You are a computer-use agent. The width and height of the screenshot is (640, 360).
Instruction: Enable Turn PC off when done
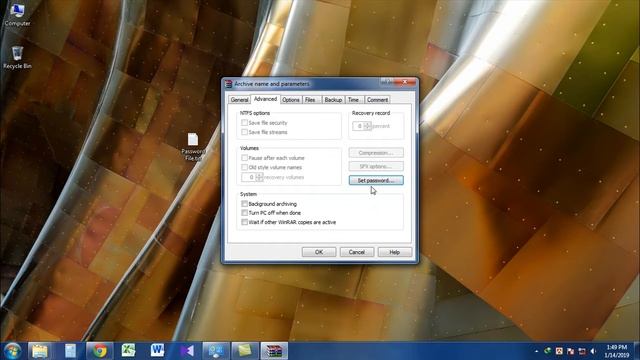click(244, 213)
